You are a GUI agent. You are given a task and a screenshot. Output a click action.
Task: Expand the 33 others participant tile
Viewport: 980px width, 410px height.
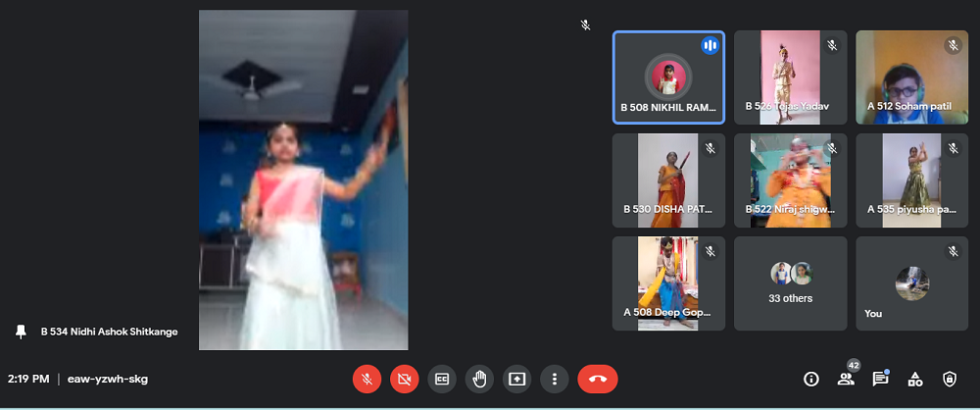coord(790,282)
